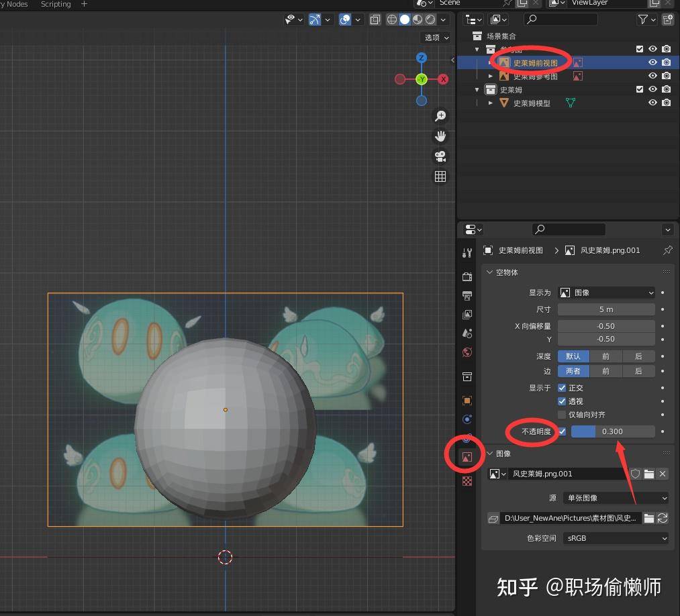Open the View Layer properties tab
The height and width of the screenshot is (616, 680).
coord(467,314)
